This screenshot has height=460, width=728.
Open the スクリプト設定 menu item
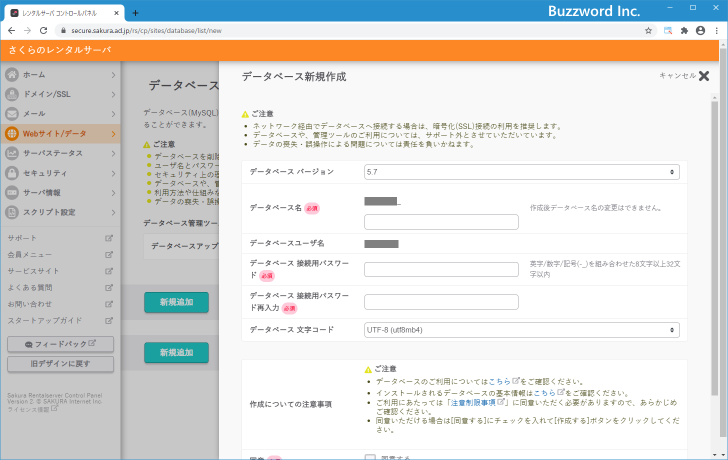point(60,212)
